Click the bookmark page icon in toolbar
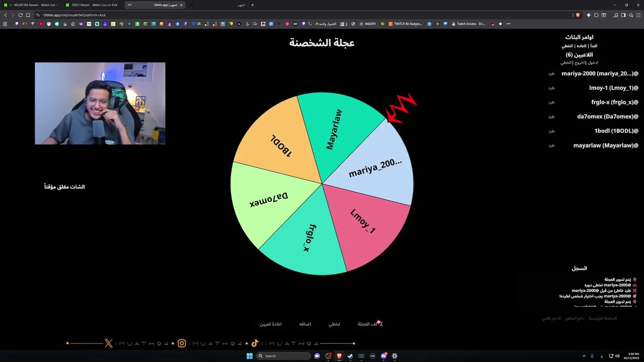Image resolution: width=644 pixels, height=362 pixels. 28,15
